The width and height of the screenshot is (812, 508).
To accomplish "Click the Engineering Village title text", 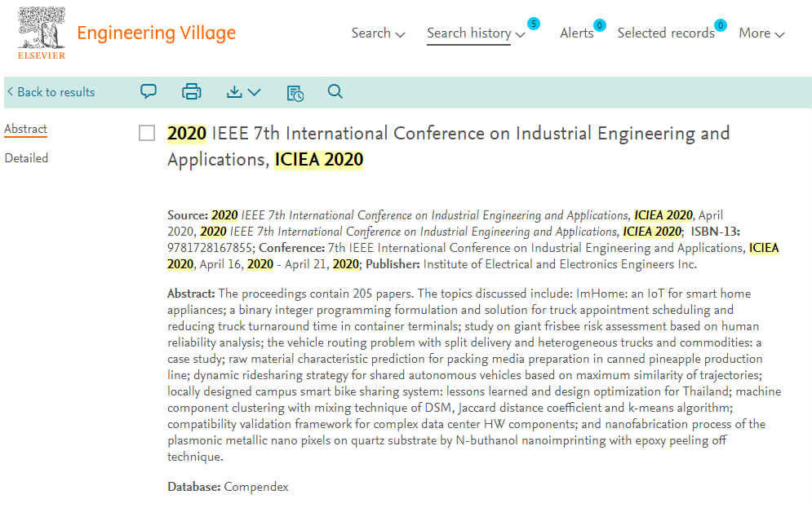I will pos(156,33).
